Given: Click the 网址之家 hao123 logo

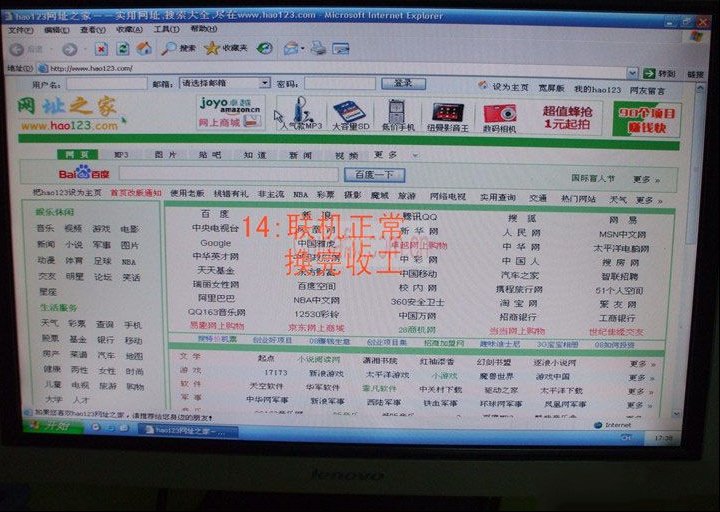Looking at the screenshot, I should click(70, 113).
